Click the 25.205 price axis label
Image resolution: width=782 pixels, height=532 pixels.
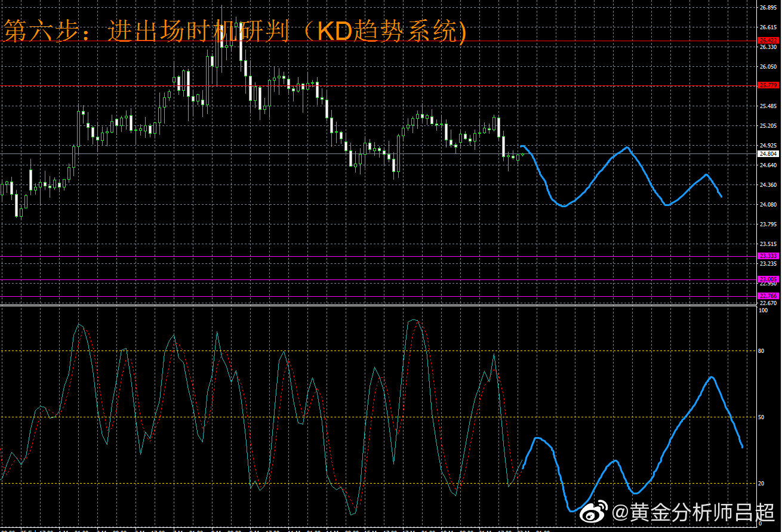768,126
